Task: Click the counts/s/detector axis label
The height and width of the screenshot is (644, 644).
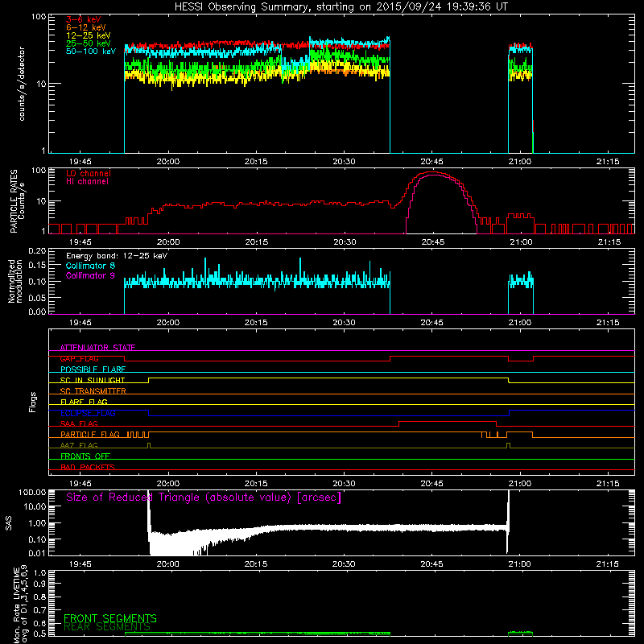Action: pyautogui.click(x=22, y=84)
